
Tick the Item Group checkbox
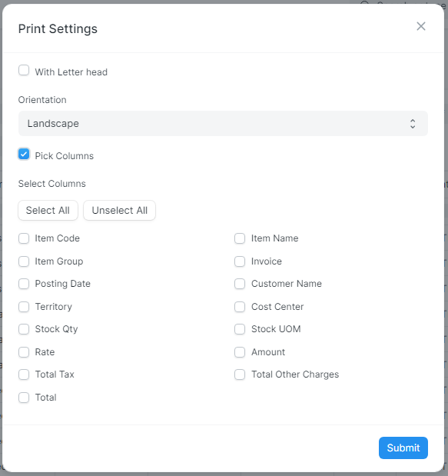[24, 261]
